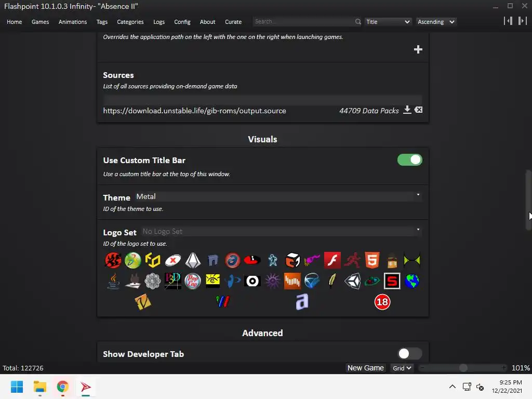Click the Java coffee cup logo
The height and width of the screenshot is (399, 532).
pos(113,281)
